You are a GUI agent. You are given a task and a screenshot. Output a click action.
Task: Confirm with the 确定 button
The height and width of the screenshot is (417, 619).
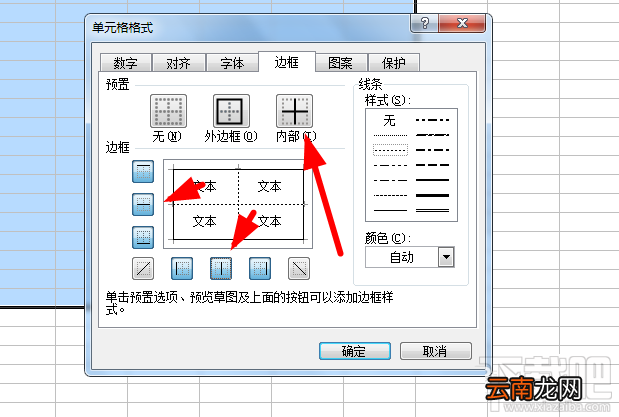[x=355, y=351]
